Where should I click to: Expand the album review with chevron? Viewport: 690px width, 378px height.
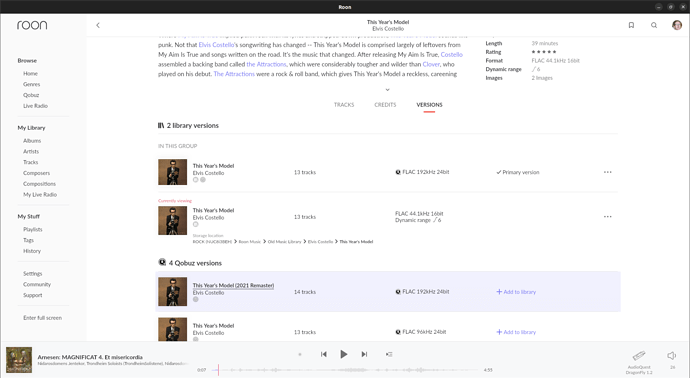pos(387,90)
